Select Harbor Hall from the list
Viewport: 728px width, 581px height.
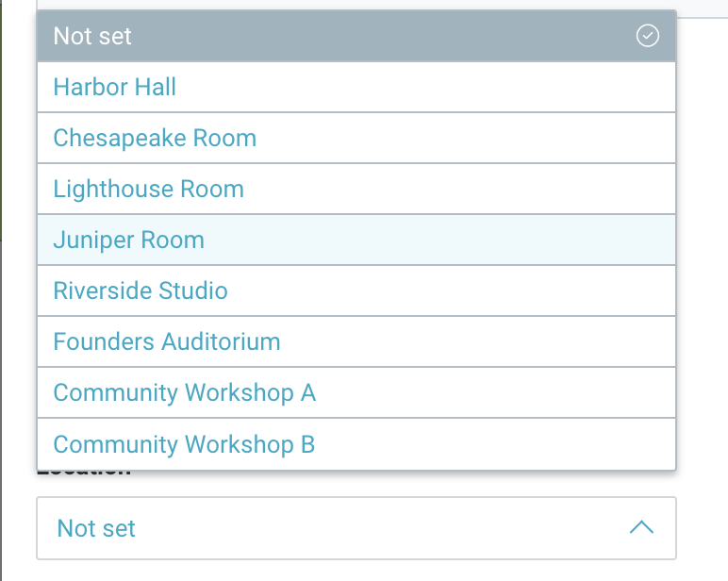tap(356, 87)
